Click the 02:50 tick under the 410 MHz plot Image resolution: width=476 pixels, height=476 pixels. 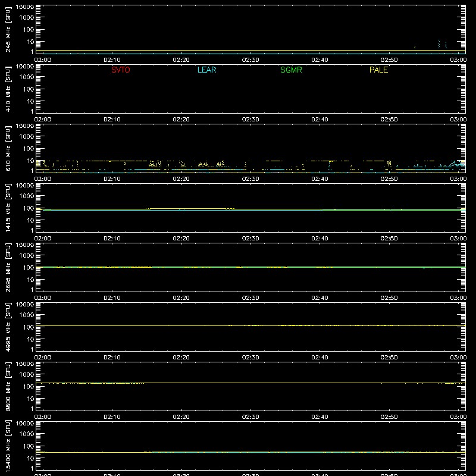389,120
